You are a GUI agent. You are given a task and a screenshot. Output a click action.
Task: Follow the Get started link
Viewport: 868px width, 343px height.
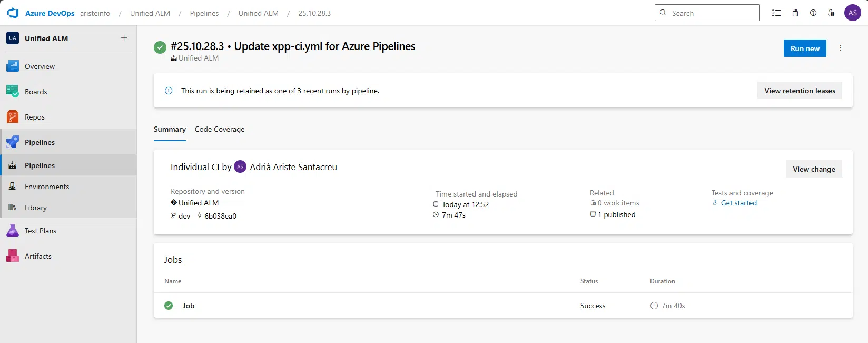[738, 203]
